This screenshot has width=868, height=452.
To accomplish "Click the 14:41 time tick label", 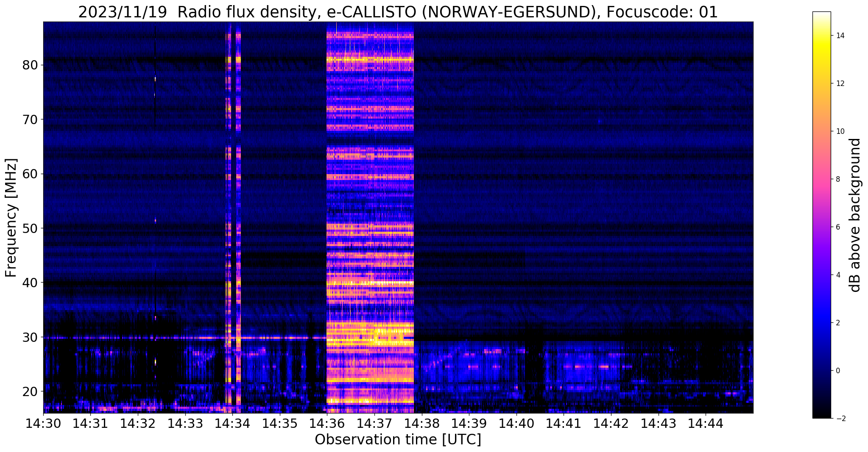I will (x=564, y=423).
